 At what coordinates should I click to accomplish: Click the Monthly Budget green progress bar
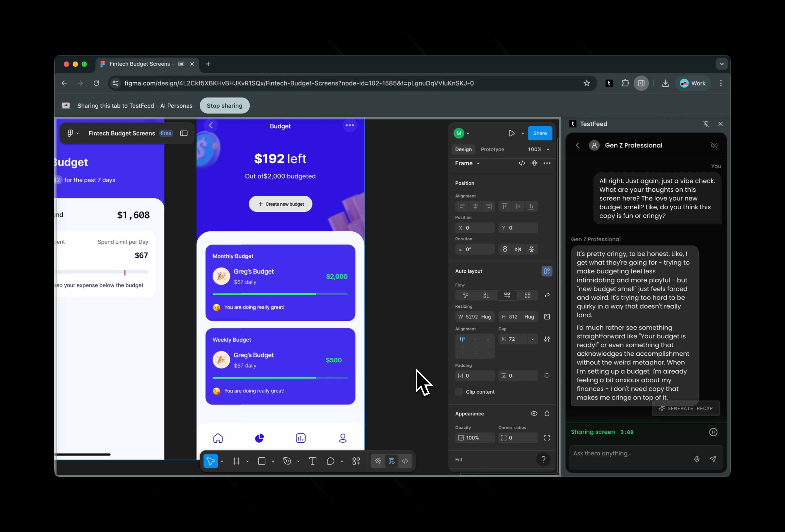tap(264, 294)
